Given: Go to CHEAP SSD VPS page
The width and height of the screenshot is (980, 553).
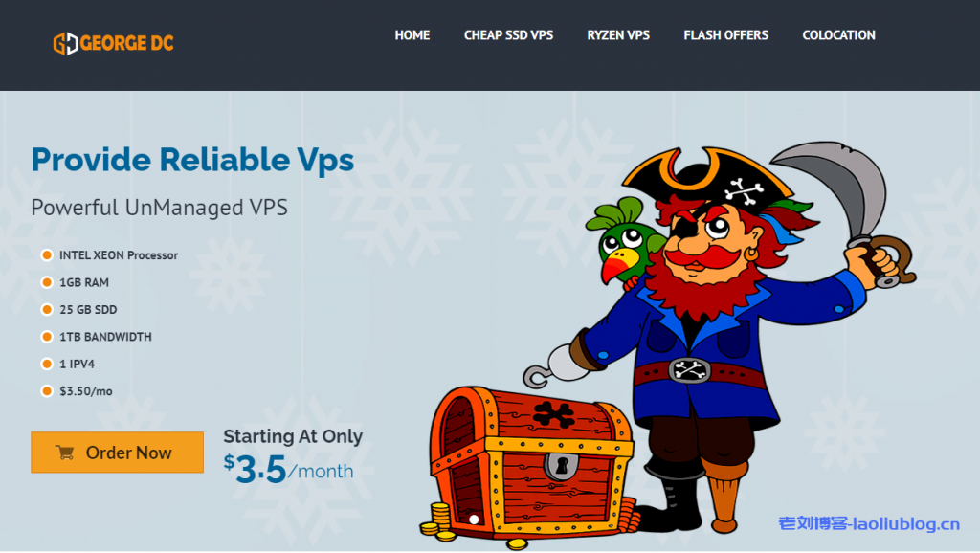Looking at the screenshot, I should click(x=508, y=35).
